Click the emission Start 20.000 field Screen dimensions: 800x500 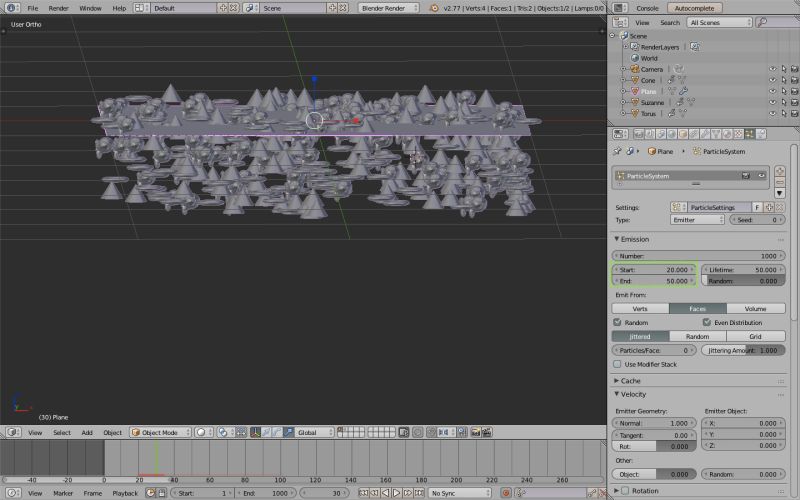tap(654, 270)
